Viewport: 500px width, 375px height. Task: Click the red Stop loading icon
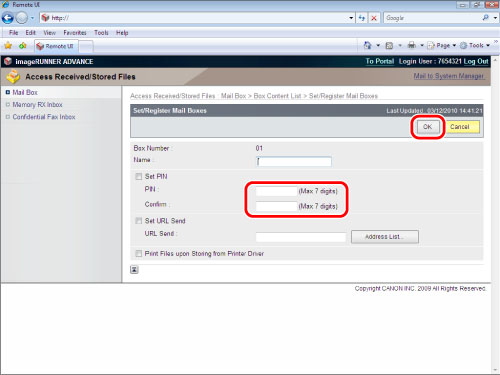pyautogui.click(x=374, y=18)
